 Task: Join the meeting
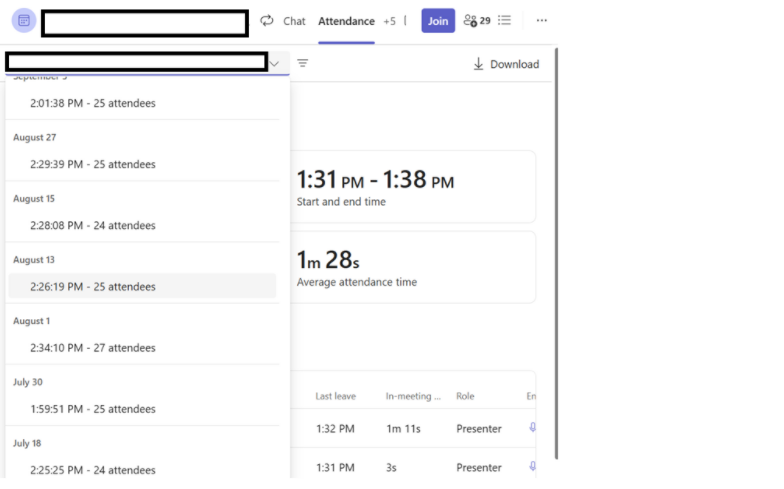tap(438, 21)
